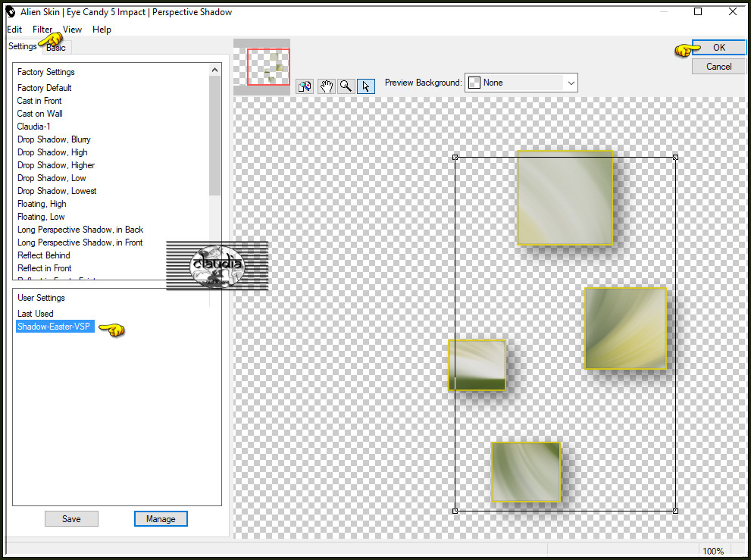Open the Edit menu
This screenshot has width=751, height=560.
click(14, 30)
